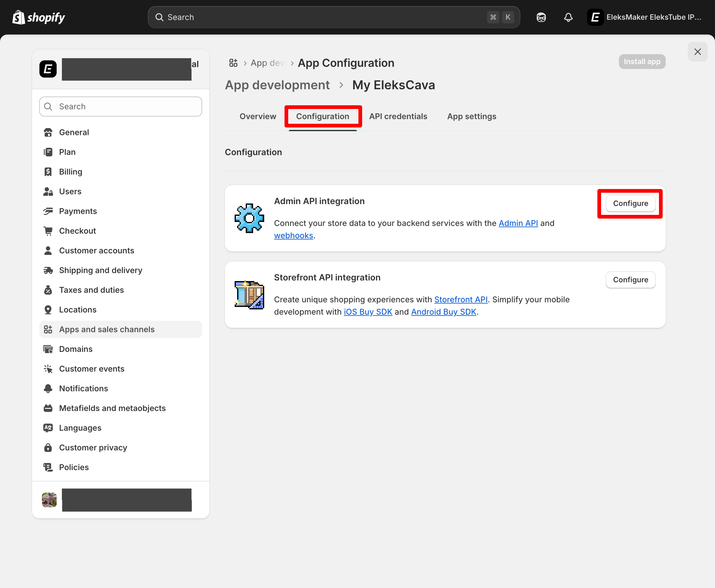Open the store account avatar menu
This screenshot has width=715, height=588.
click(595, 17)
